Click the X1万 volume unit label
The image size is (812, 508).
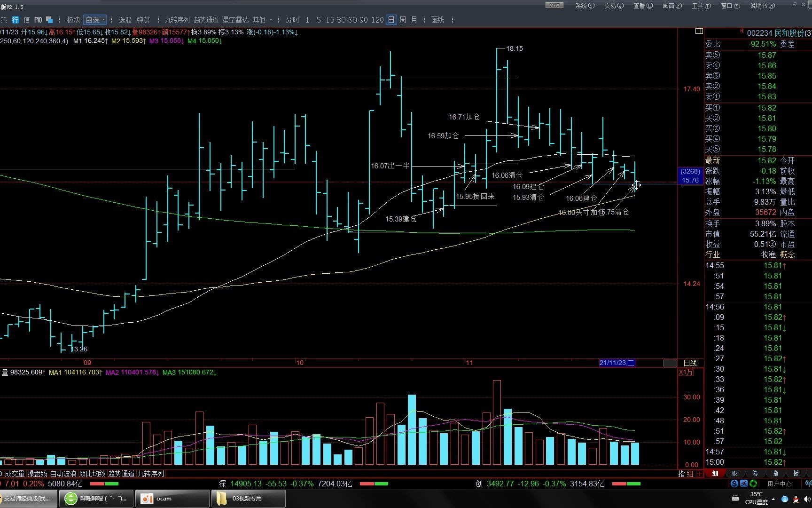(686, 372)
